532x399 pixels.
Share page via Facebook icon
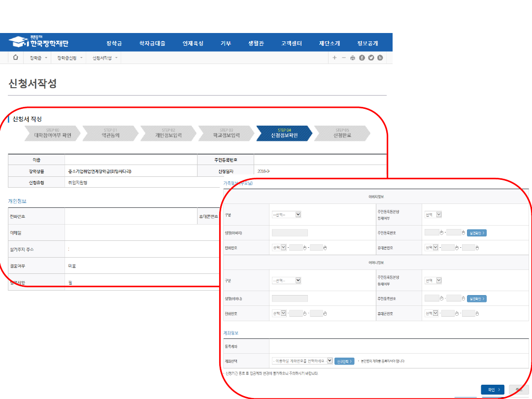pos(362,58)
